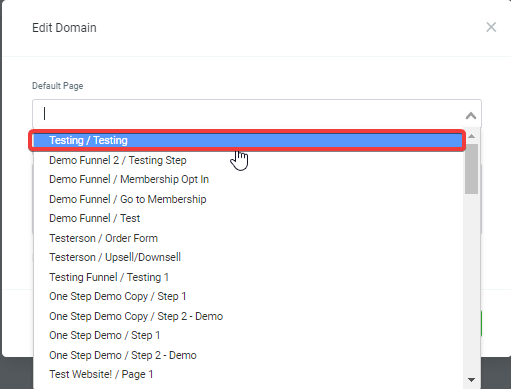Click the list scrollbar down arrow
Screen dimensions: 511x389
pyautogui.click(x=471, y=380)
